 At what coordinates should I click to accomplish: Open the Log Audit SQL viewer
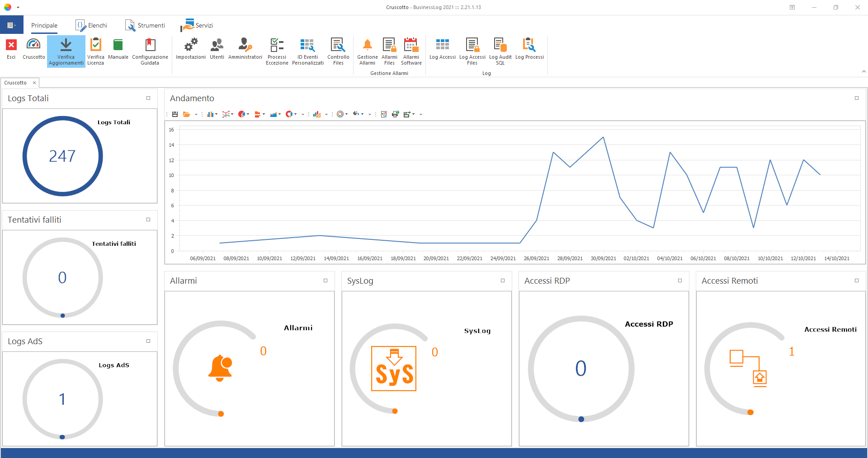pyautogui.click(x=500, y=51)
